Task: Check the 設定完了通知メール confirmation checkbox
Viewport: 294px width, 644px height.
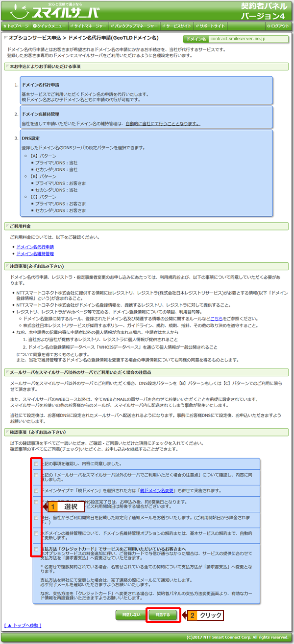Action: (x=36, y=517)
